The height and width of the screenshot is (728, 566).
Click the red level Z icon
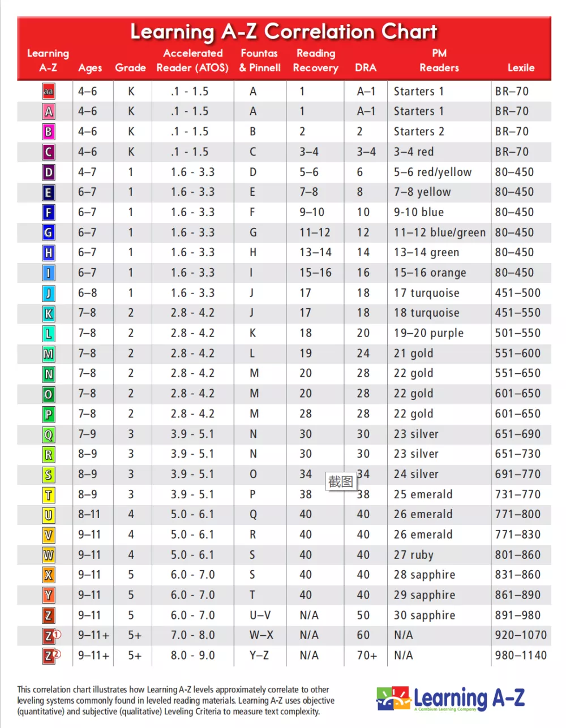point(49,615)
